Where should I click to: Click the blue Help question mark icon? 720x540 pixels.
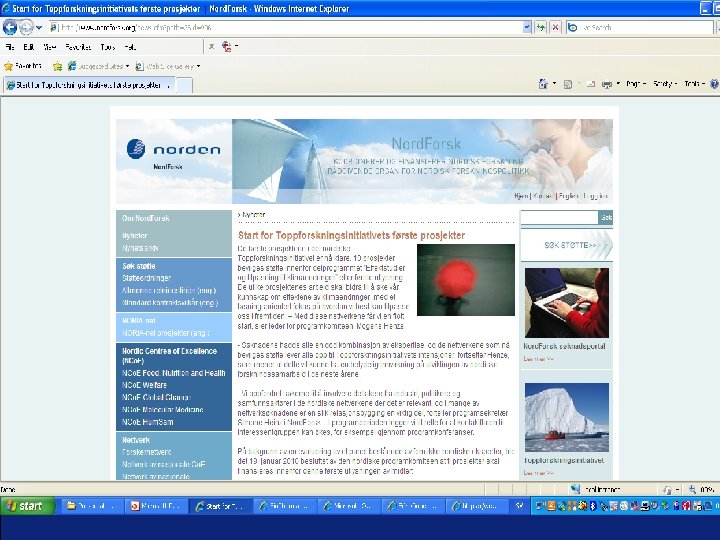click(714, 84)
